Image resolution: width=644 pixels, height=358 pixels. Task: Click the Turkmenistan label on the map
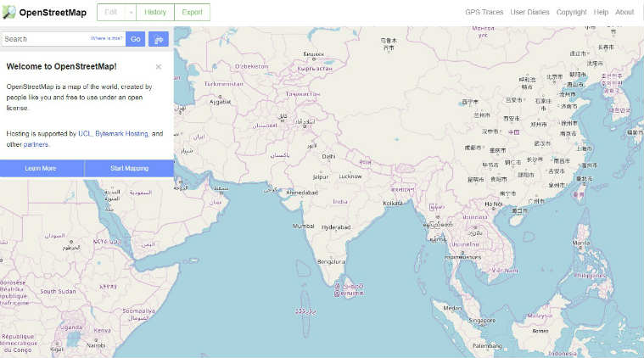[223, 84]
